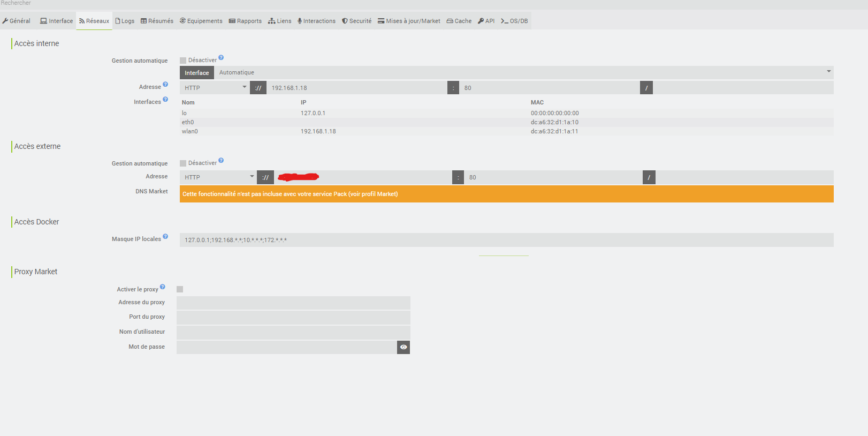The height and width of the screenshot is (436, 868).
Task: Click the proxy Nom d'utilisateur field
Action: [293, 332]
